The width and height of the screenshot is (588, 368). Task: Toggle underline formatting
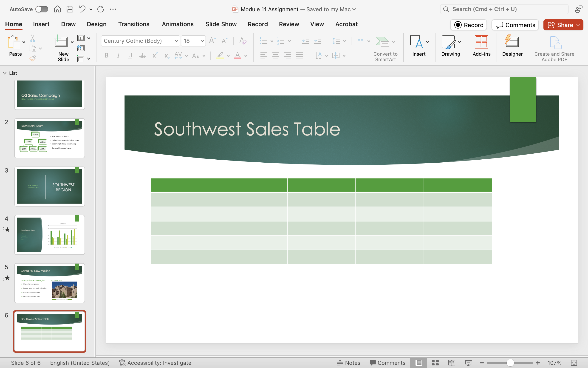click(x=130, y=55)
